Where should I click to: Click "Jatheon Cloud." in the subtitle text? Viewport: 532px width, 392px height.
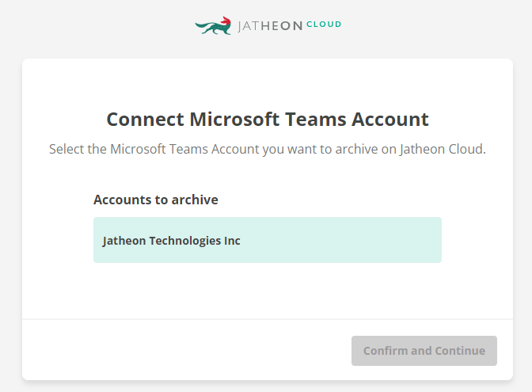point(443,149)
